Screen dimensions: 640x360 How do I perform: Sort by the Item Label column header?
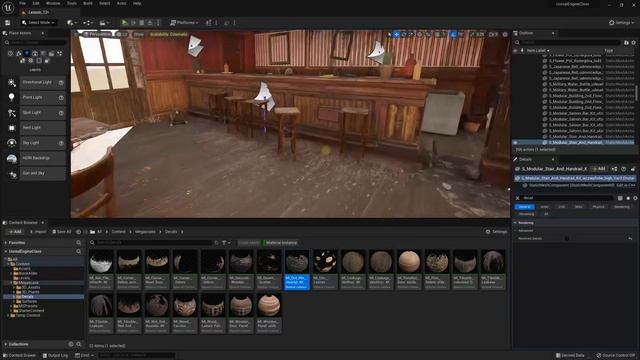(538, 51)
